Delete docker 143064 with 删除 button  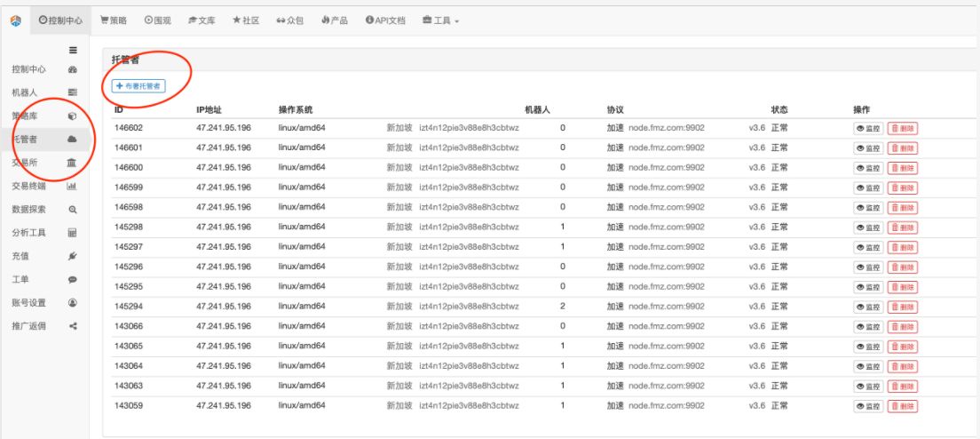[903, 366]
